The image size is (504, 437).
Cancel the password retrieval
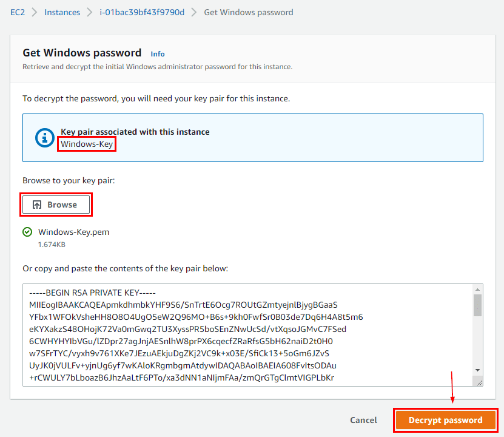[x=363, y=420]
